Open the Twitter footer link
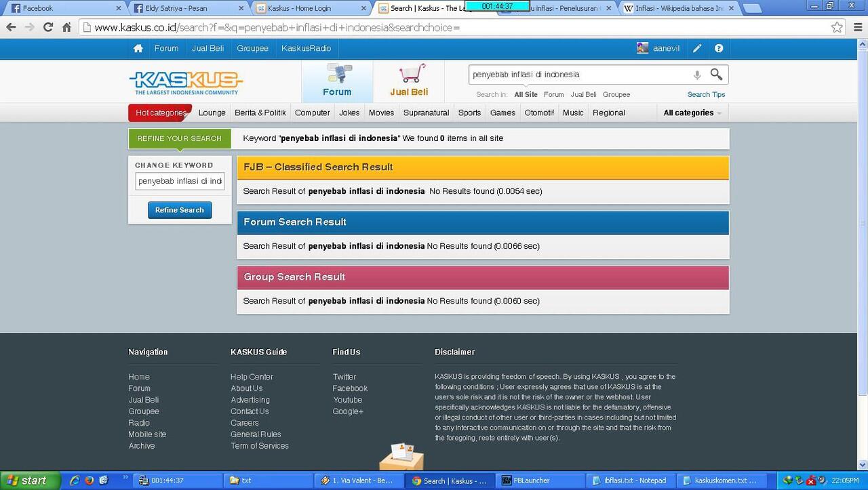 [x=344, y=377]
